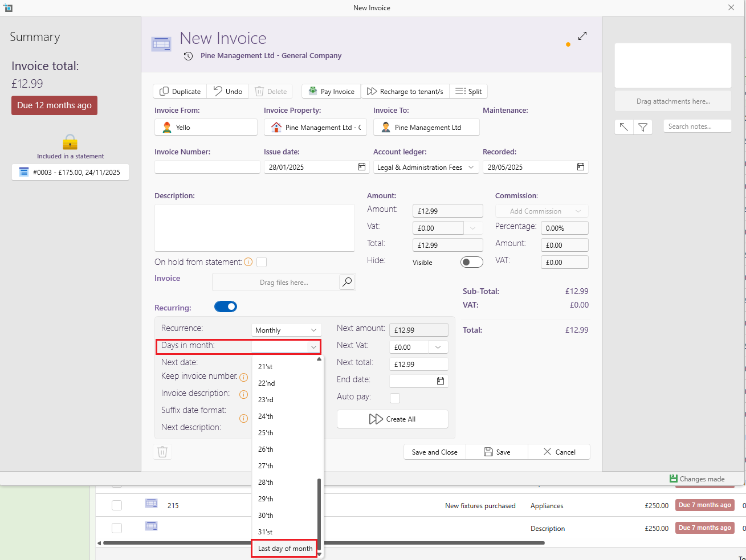The width and height of the screenshot is (746, 560).
Task: Select Last day of month option
Action: (285, 549)
